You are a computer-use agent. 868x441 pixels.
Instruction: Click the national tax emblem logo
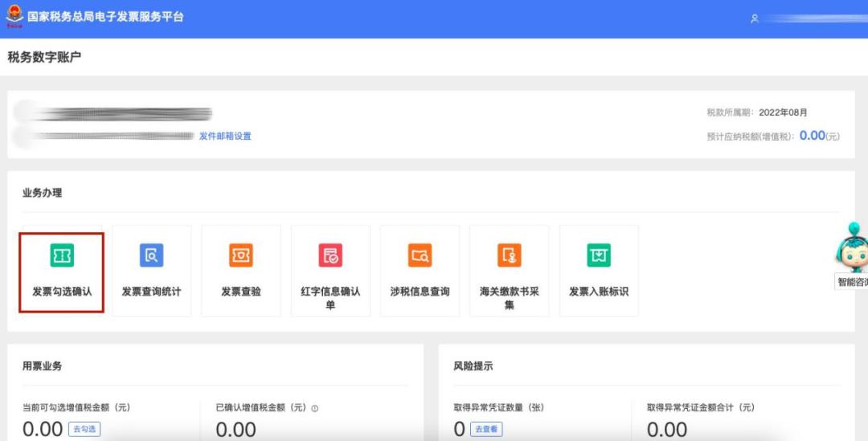click(14, 17)
